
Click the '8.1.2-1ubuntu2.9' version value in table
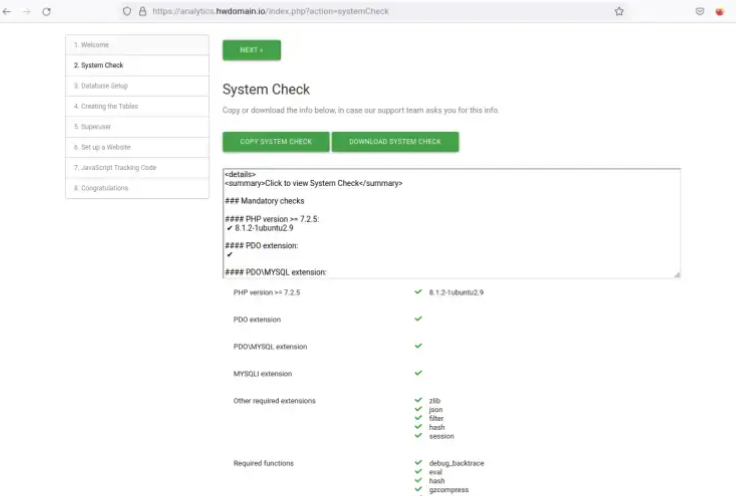[x=456, y=292]
